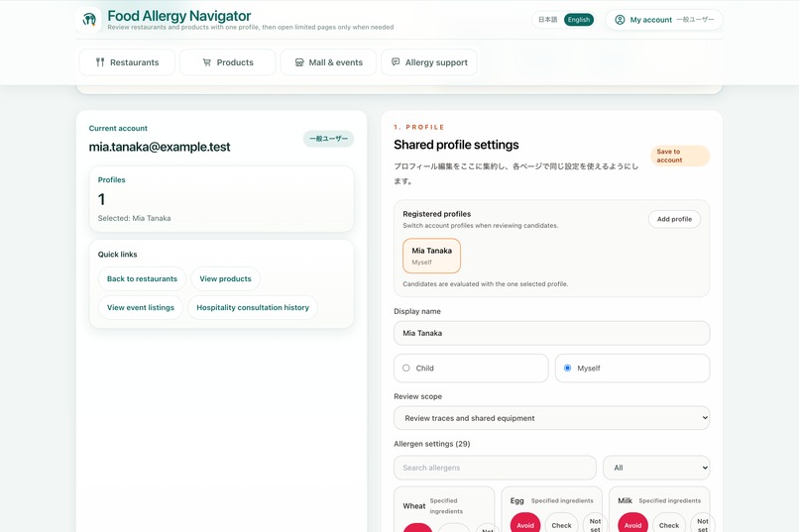Click the user avatar icon in My account
799x532 pixels.
pos(620,20)
